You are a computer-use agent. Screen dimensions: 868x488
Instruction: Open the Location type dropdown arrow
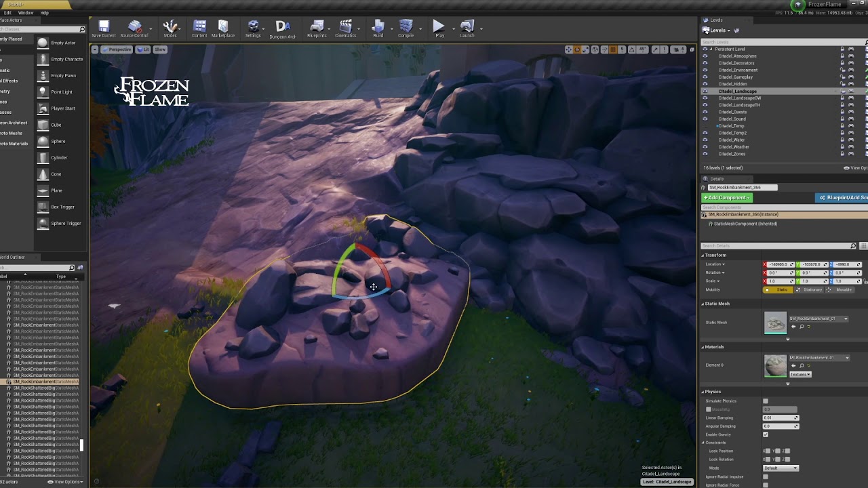click(724, 264)
